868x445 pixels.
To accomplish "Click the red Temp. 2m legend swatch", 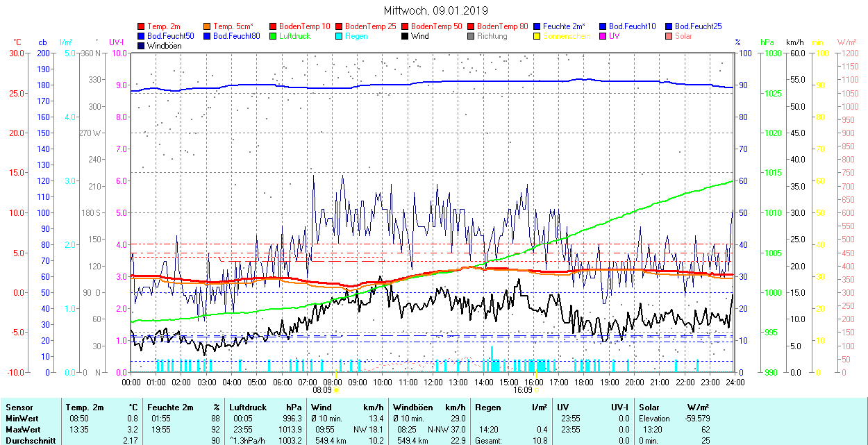I will click(x=142, y=26).
